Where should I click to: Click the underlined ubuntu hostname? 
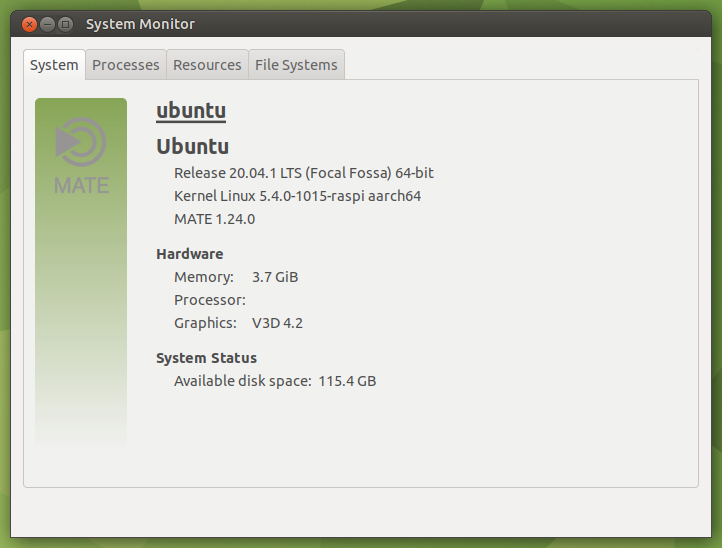pyautogui.click(x=191, y=111)
